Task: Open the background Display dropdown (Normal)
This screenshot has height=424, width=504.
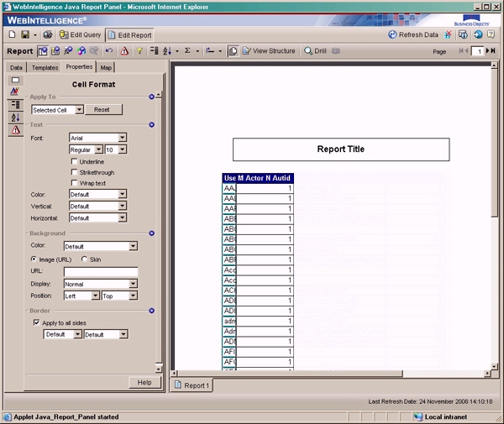Action: [133, 284]
